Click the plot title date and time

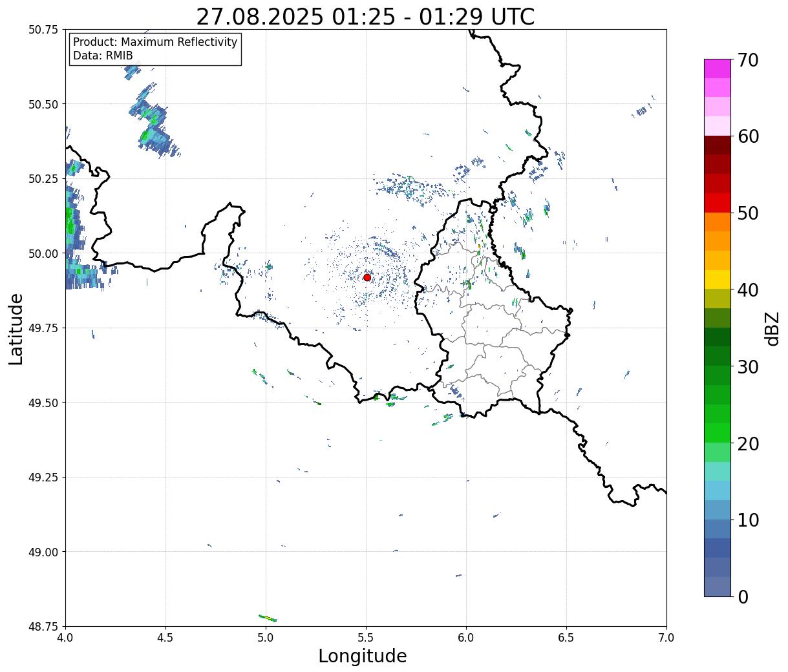(x=365, y=17)
